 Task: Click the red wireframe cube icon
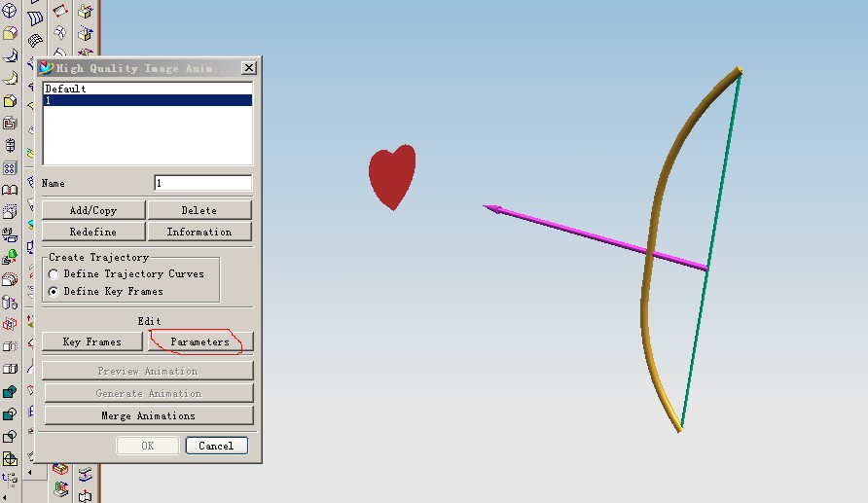tap(10, 324)
